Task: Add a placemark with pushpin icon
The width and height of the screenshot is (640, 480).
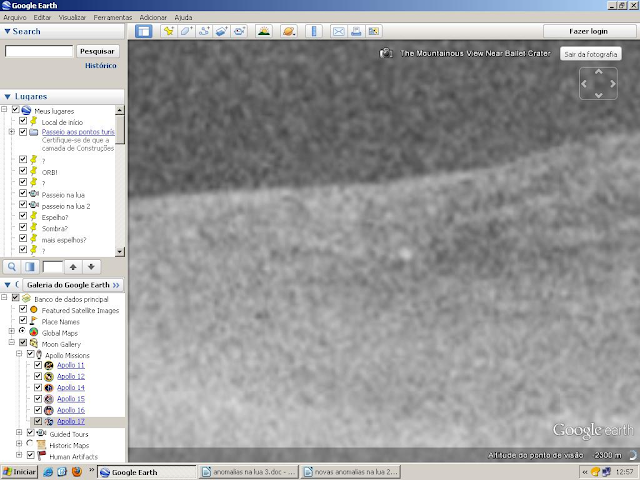Action: pos(169,31)
